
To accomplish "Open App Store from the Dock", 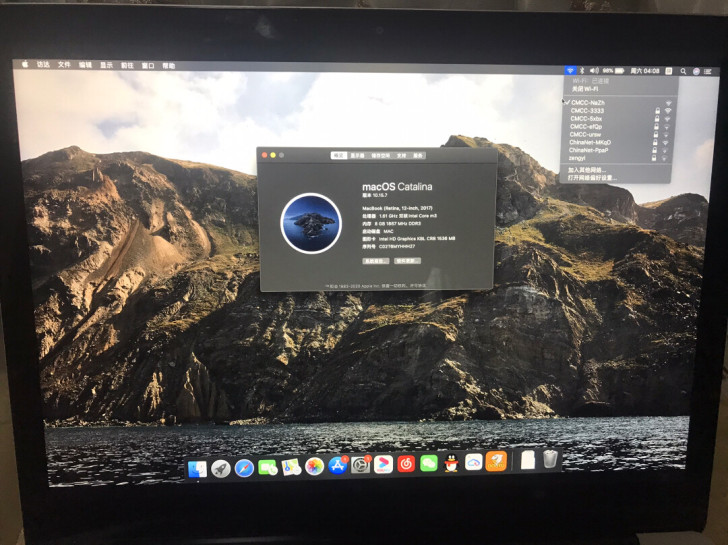I will [x=338, y=466].
